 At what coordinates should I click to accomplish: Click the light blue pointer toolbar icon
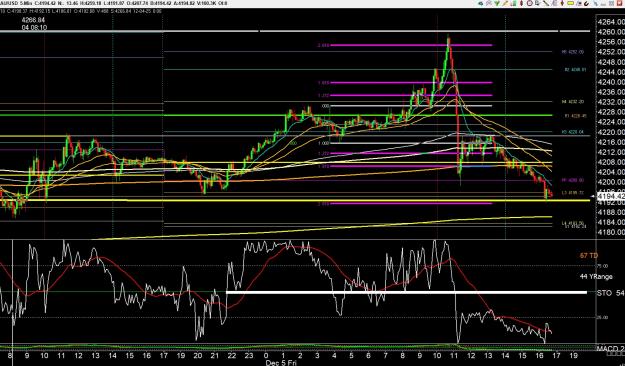(596, 4)
